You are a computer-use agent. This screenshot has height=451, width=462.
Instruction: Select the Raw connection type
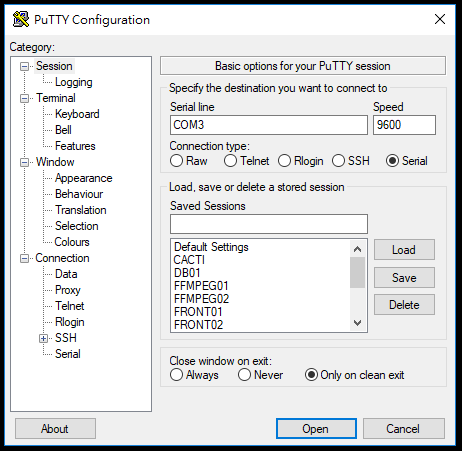click(x=176, y=161)
